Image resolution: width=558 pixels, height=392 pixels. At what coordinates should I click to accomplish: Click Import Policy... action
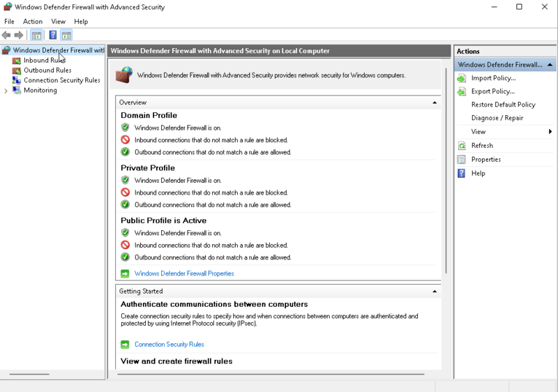tap(494, 78)
